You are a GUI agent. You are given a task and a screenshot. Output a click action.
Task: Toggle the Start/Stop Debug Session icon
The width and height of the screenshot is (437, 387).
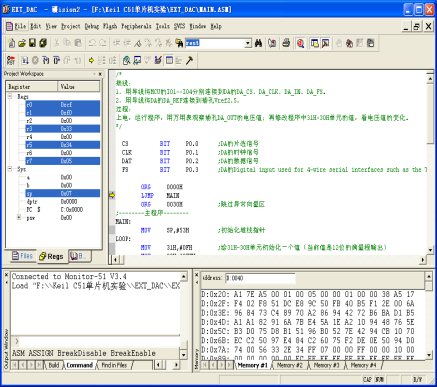point(301,43)
